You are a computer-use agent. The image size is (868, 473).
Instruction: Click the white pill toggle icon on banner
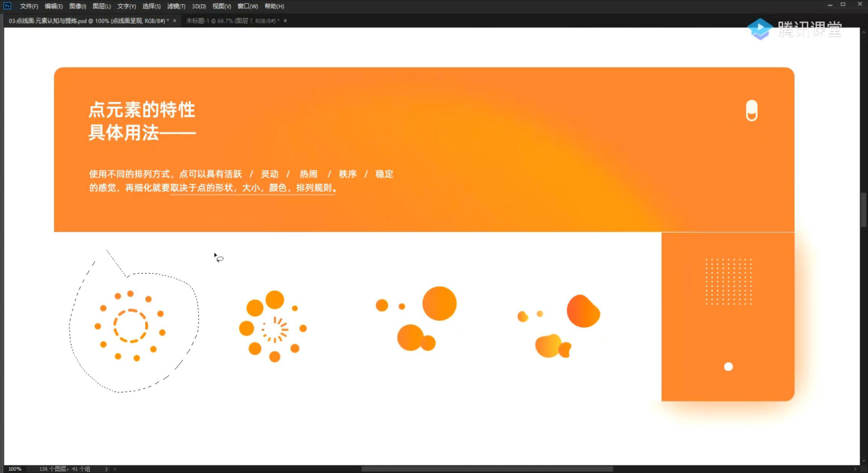coord(751,111)
